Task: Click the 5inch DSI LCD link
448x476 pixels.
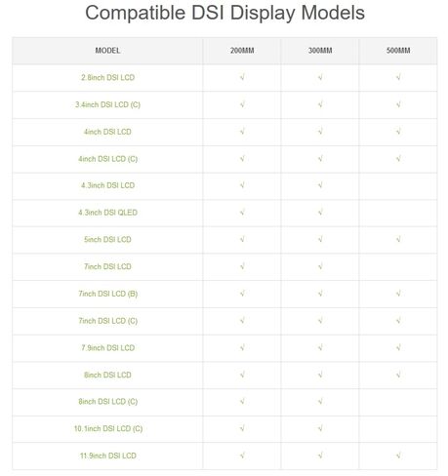Action: click(x=107, y=239)
